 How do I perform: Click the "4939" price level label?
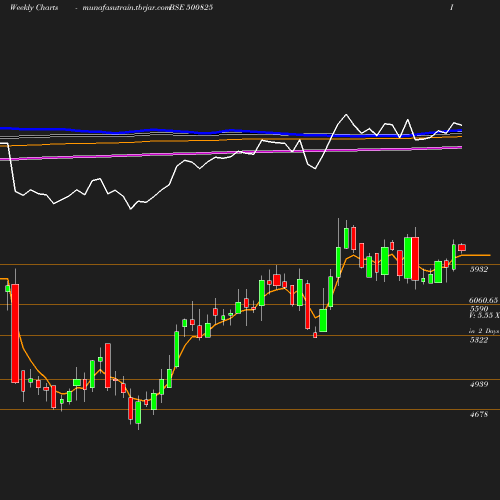point(479,384)
